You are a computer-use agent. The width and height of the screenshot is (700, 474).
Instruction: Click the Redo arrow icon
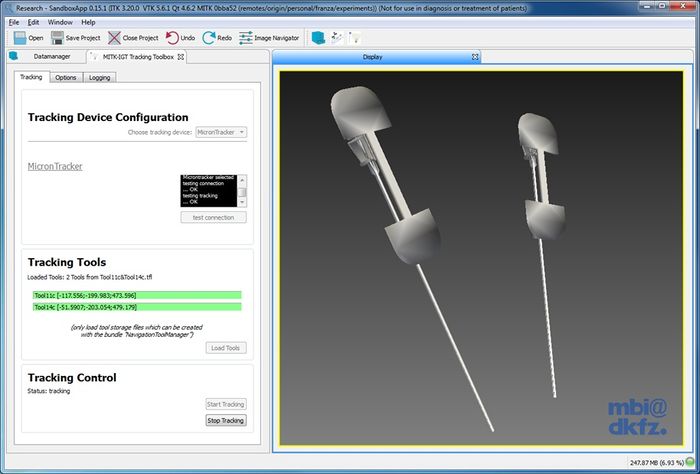coord(209,38)
